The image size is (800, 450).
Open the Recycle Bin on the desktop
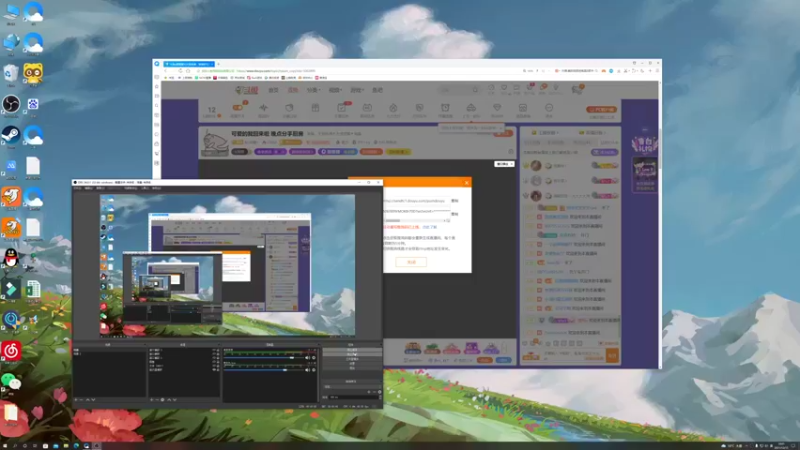(11, 73)
